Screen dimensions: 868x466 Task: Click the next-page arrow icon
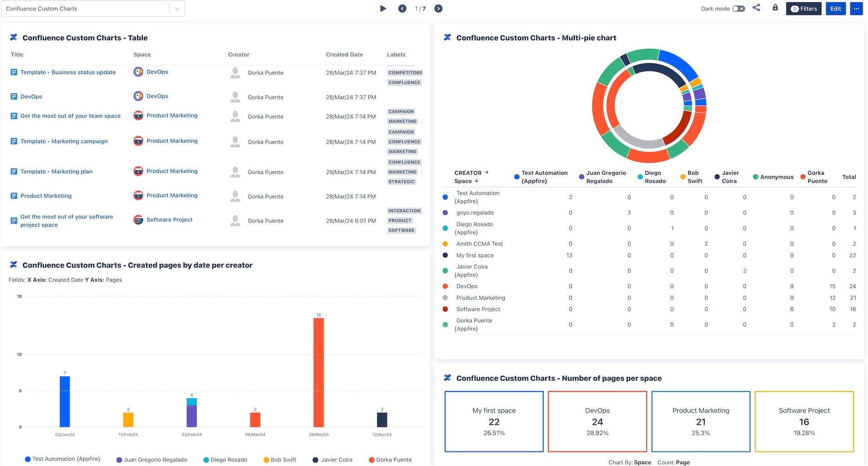point(438,8)
